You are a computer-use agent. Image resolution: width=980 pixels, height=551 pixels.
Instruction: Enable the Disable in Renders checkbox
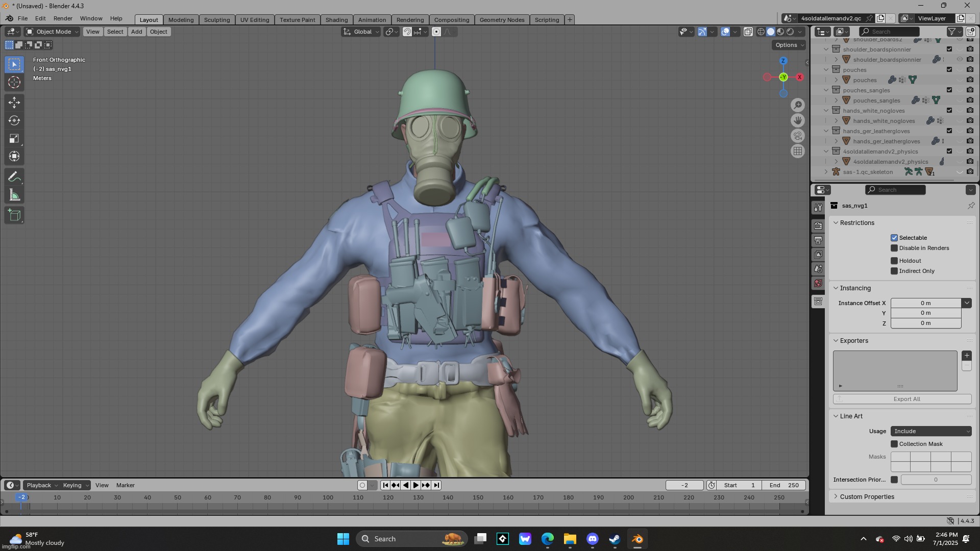point(894,248)
